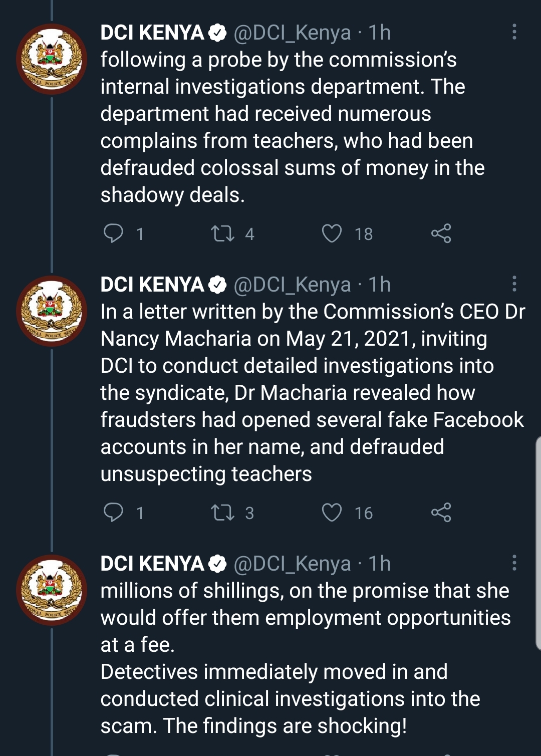The width and height of the screenshot is (541, 756).
Task: Share the 'shadowy deals' tweet
Action: [441, 233]
